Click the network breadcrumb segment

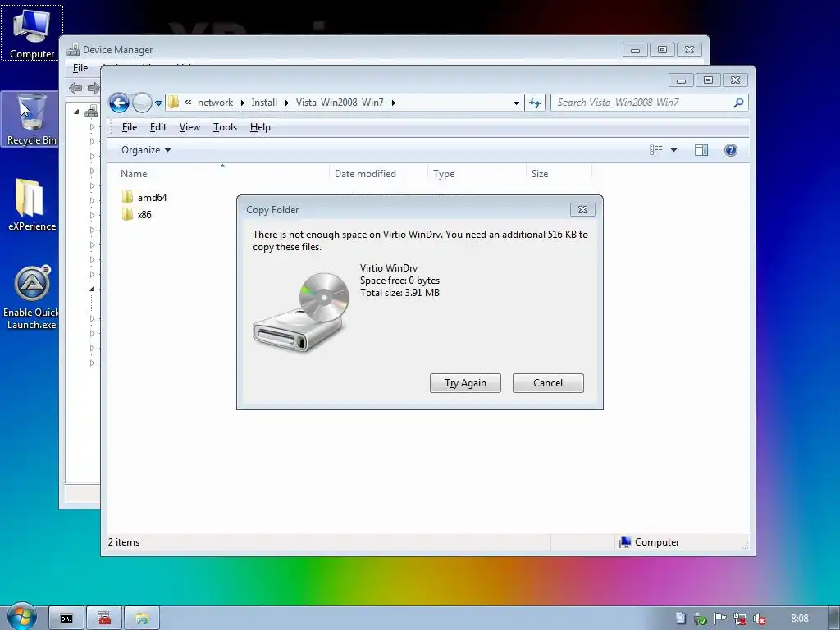point(215,103)
